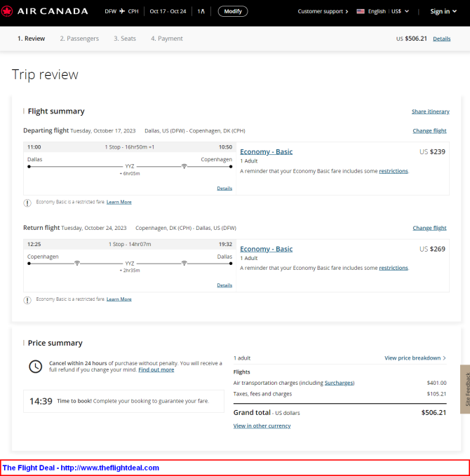Image resolution: width=470 pixels, height=476 pixels.
Task: Click restrictions link in return fare reminder
Action: coord(393,268)
